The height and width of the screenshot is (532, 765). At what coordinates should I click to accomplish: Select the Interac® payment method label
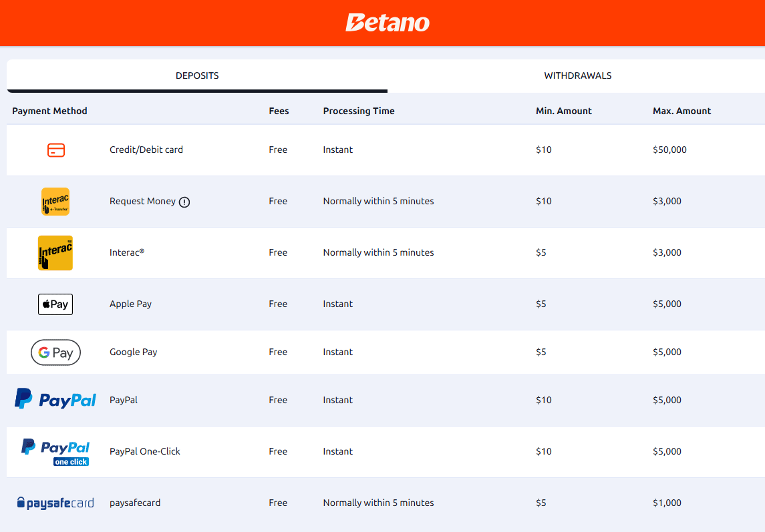pyautogui.click(x=127, y=252)
